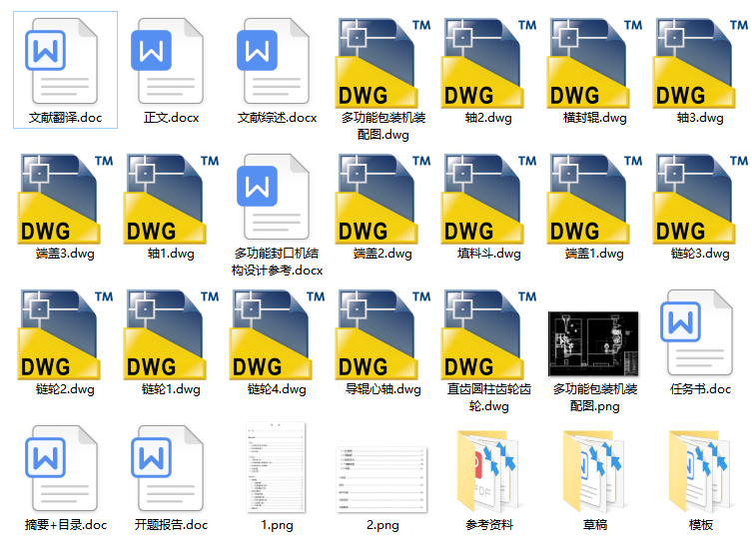This screenshot has width=752, height=560.
Task: Select the 开题报告.doc Word icon
Action: (x=167, y=468)
